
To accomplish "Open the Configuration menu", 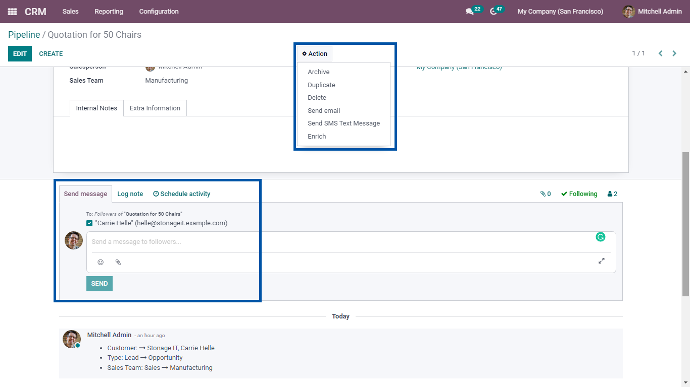I will point(159,11).
